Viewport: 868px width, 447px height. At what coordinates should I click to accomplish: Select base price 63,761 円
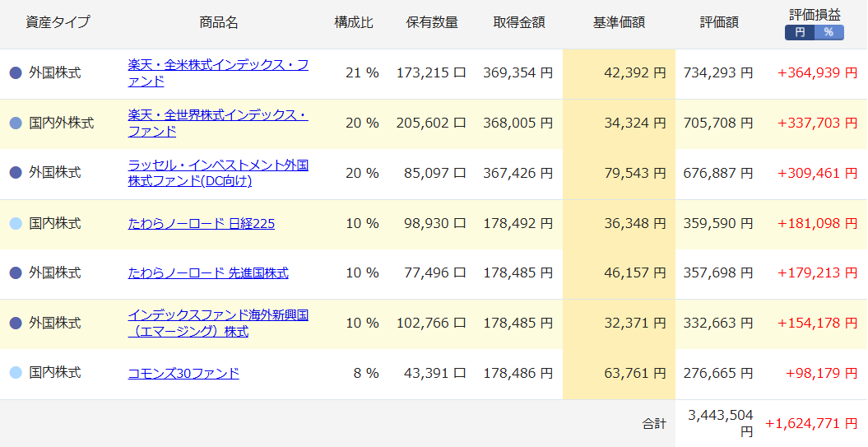[635, 373]
